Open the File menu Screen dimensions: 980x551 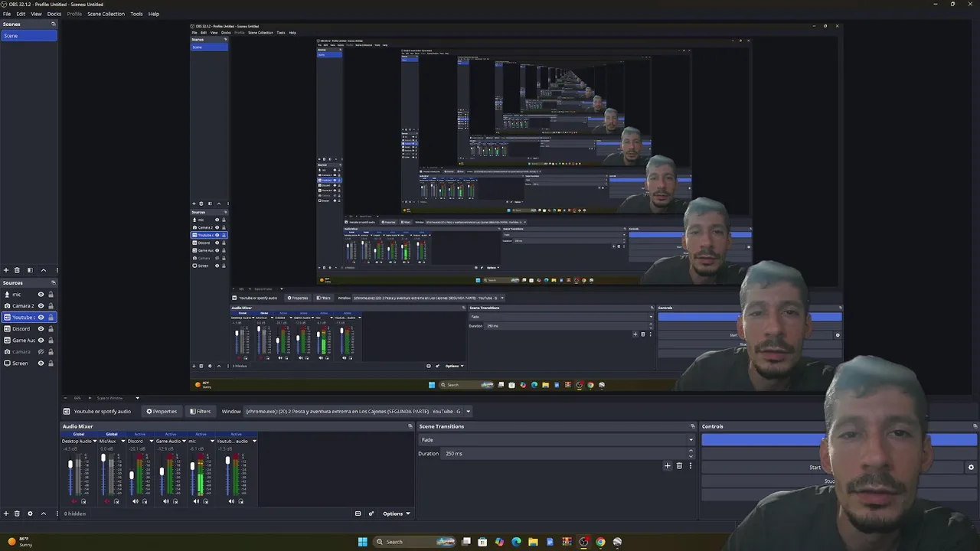[x=7, y=14]
